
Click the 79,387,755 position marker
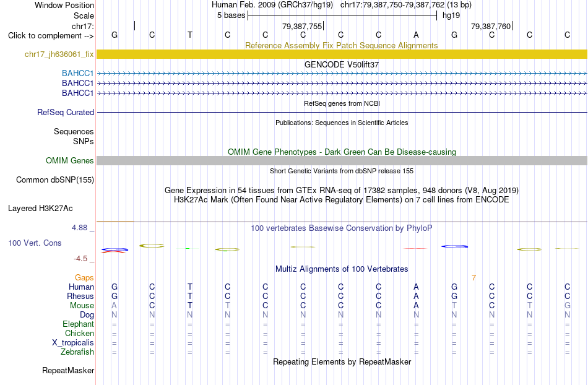pos(302,26)
